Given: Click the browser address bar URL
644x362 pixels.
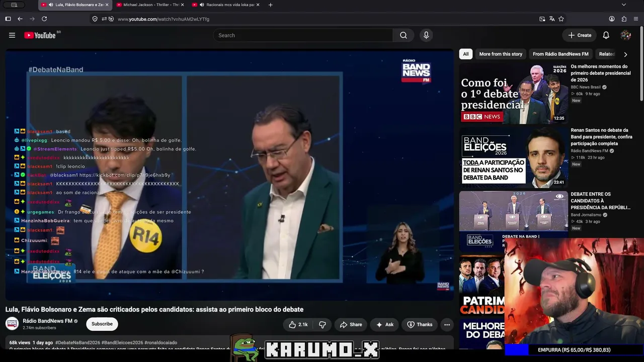Looking at the screenshot, I should pyautogui.click(x=164, y=19).
